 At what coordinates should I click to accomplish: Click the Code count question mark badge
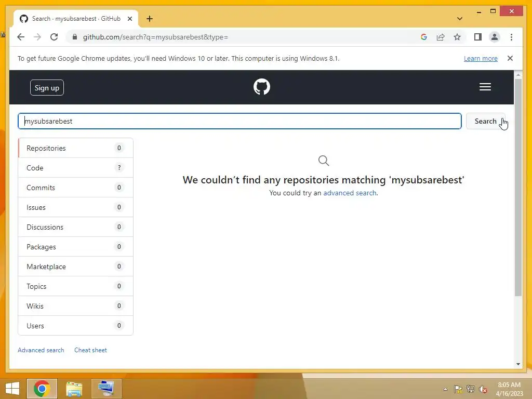119,167
